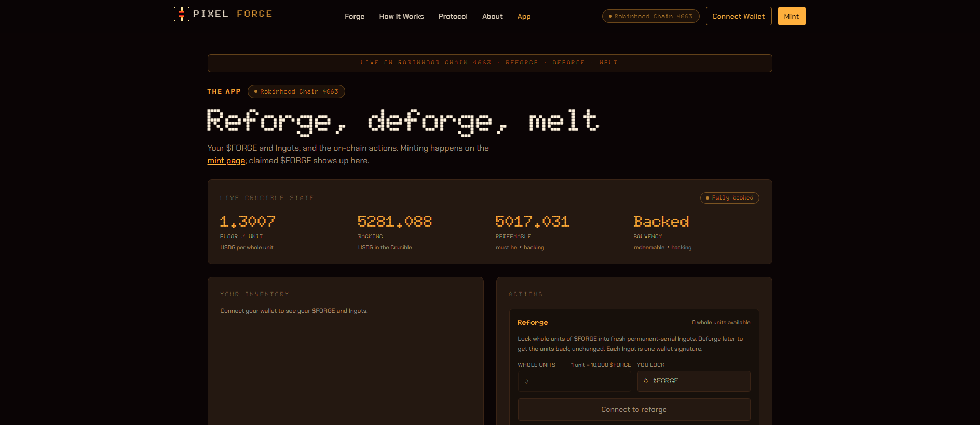Click the header Robinhood Chain 4663 badge
980x425 pixels.
[650, 16]
